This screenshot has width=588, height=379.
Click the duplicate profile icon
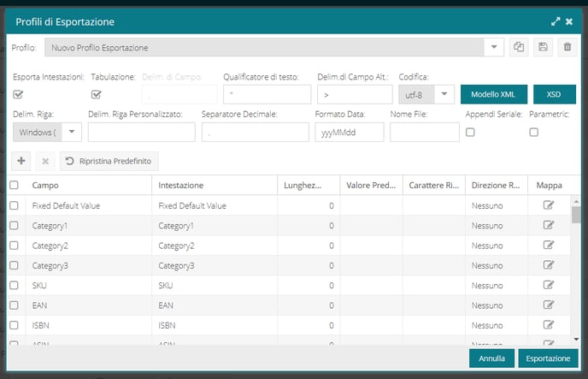(x=519, y=47)
